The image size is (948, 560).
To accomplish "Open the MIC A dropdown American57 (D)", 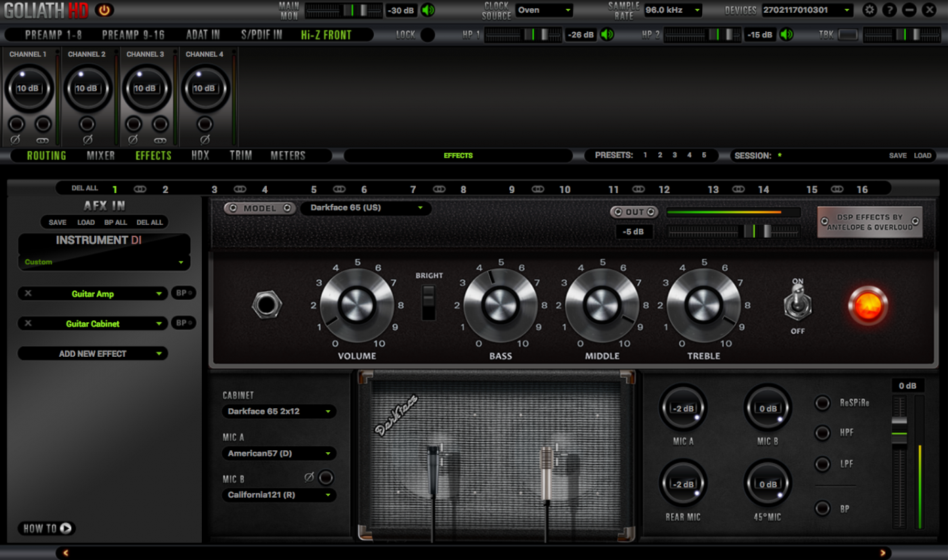I will point(279,453).
